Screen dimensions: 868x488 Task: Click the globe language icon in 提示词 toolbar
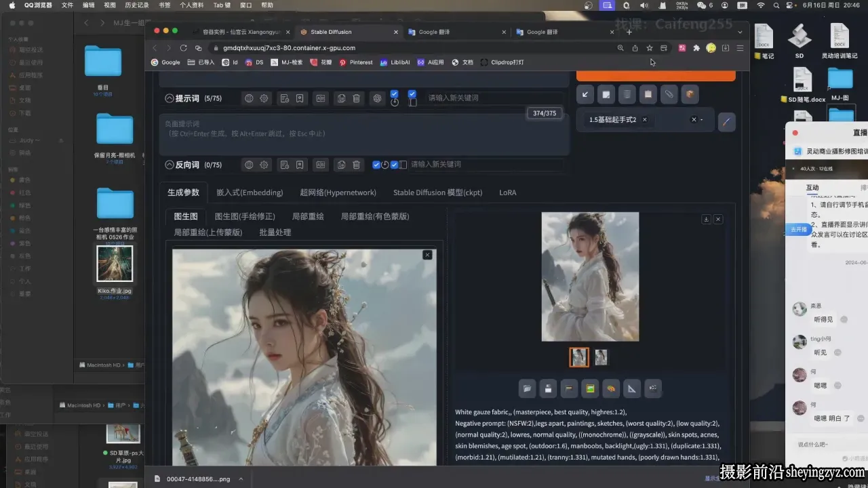tap(249, 98)
